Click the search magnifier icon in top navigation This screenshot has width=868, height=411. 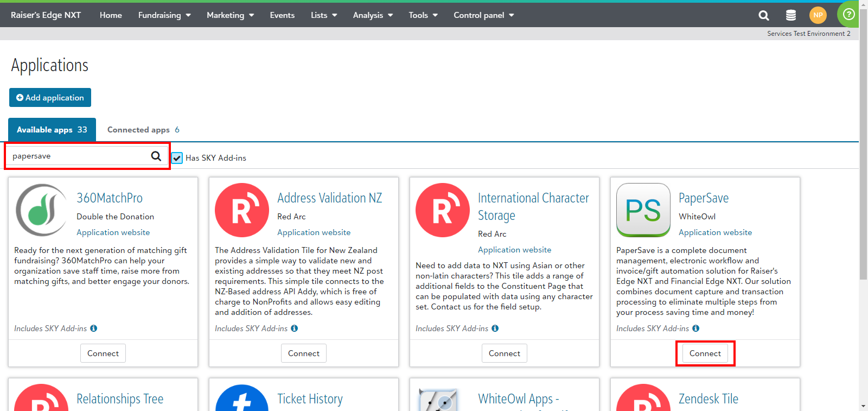(x=763, y=15)
